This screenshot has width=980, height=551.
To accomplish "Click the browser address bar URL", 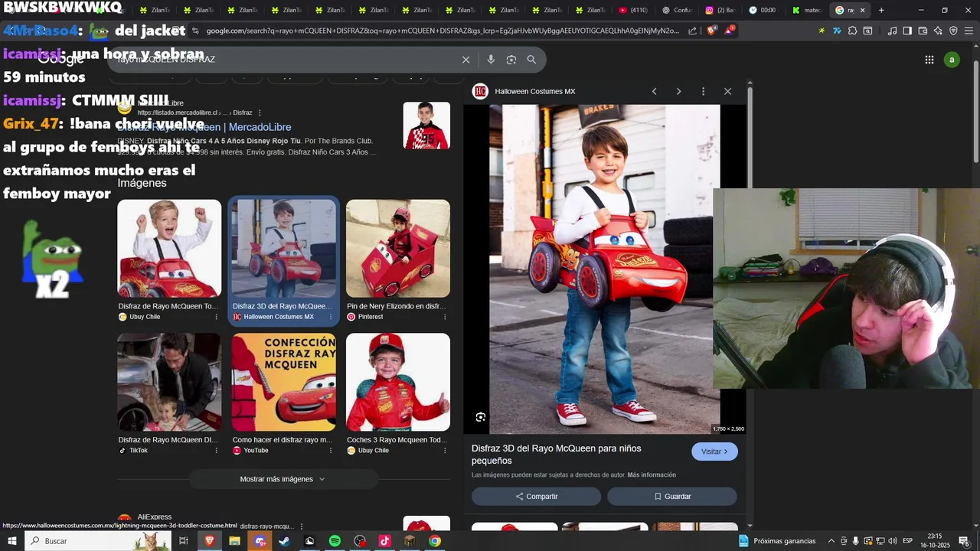I will (x=442, y=31).
